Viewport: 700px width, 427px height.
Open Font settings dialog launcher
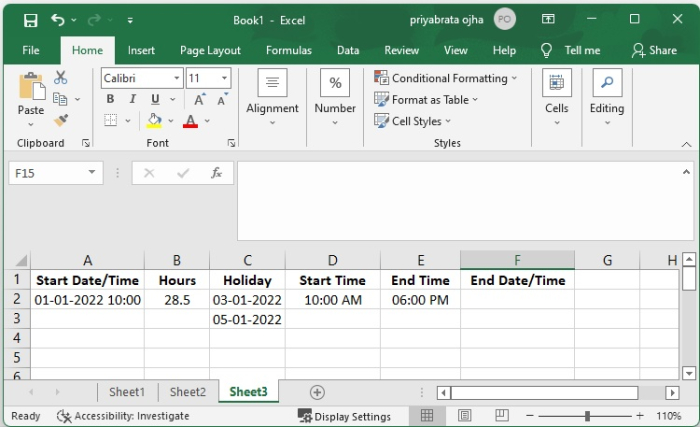[231, 143]
